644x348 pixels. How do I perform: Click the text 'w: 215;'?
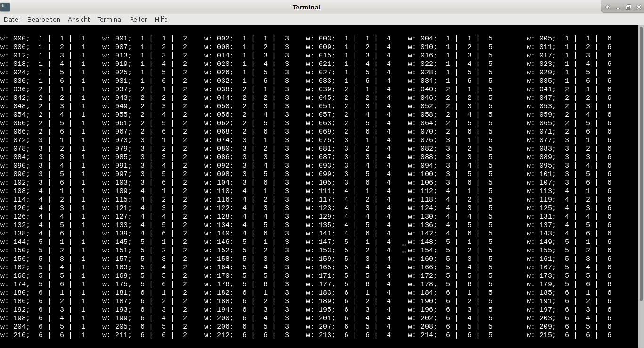[x=541, y=335]
